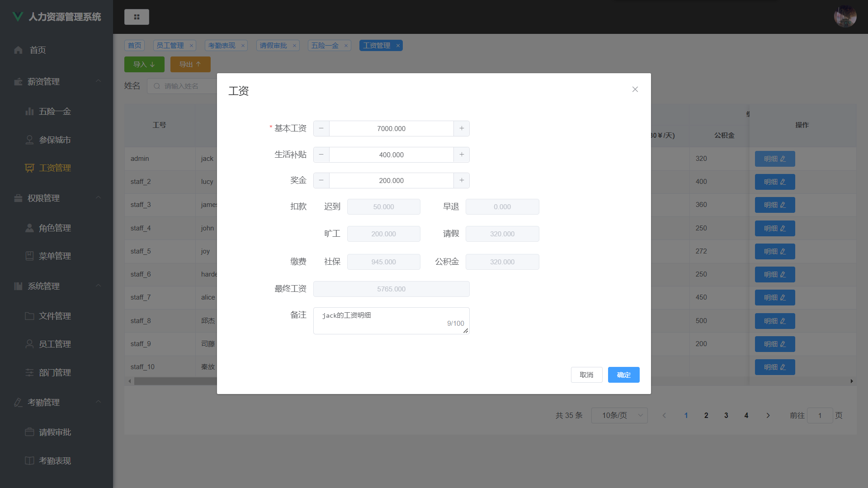Click the 确定 confirm button
Screen dimensions: 868x488
[623, 375]
